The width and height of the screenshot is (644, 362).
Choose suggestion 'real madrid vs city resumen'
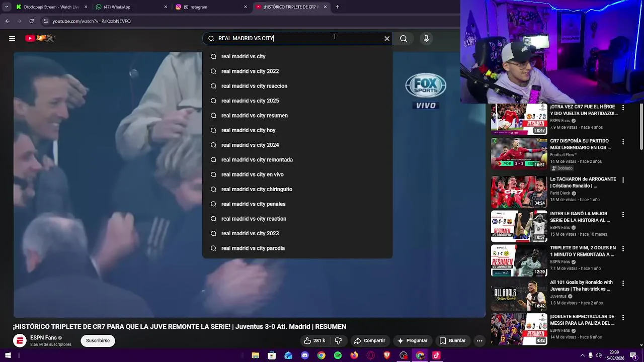click(297, 116)
